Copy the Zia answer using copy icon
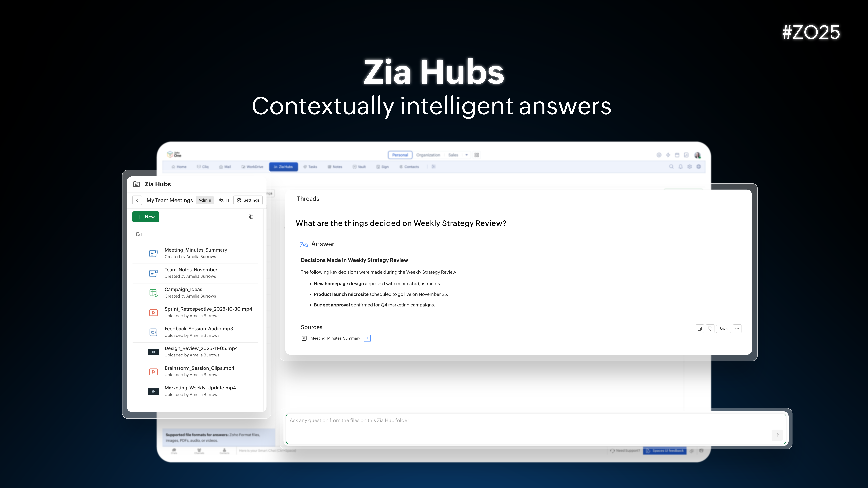The image size is (868, 488). pyautogui.click(x=700, y=329)
